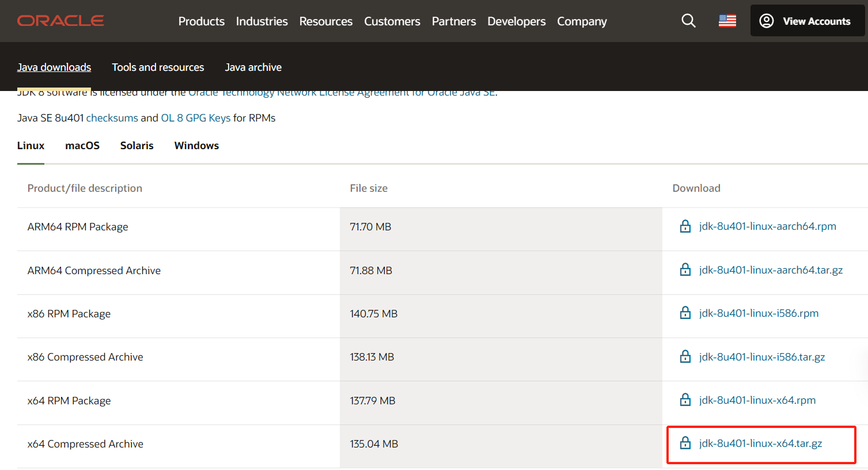
Task: Open the Industries menu
Action: [261, 21]
